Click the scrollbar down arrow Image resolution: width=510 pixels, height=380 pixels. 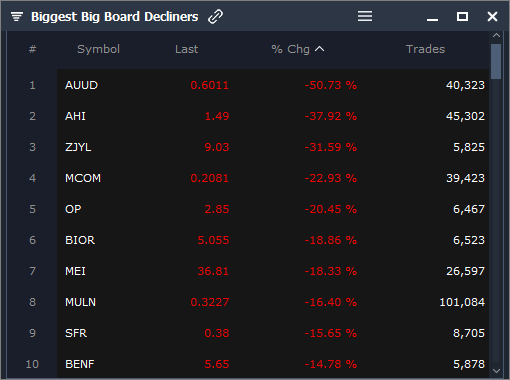496,371
